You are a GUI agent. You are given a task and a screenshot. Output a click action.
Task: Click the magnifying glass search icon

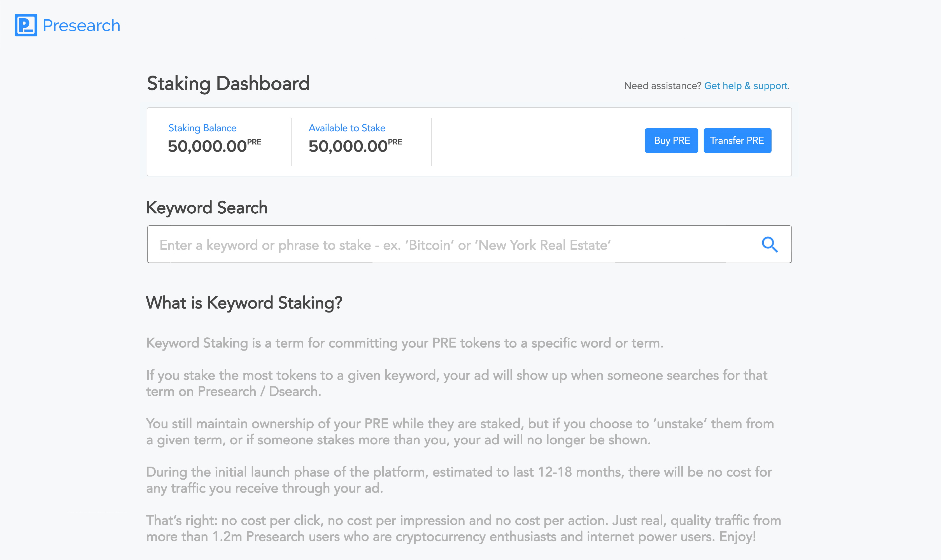click(769, 244)
